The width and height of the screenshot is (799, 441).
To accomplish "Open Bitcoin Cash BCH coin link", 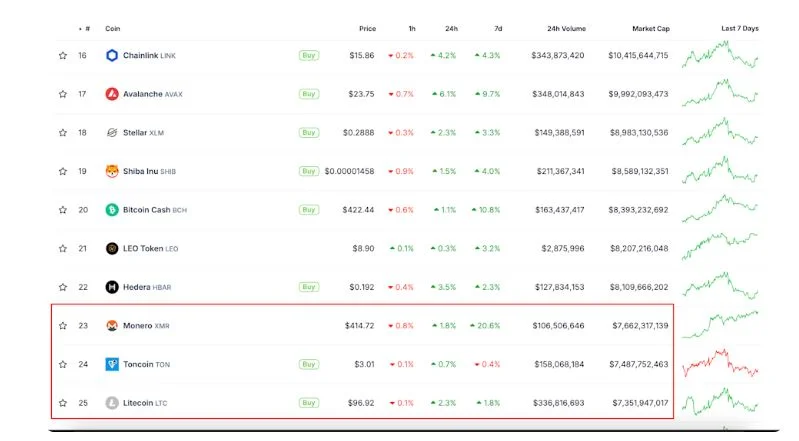I will (x=155, y=210).
